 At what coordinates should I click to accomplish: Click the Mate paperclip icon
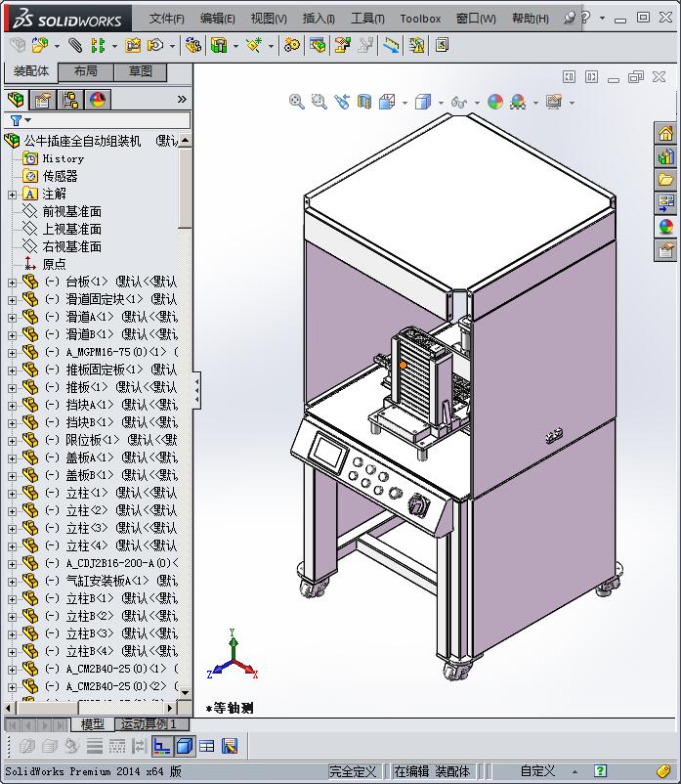point(75,46)
